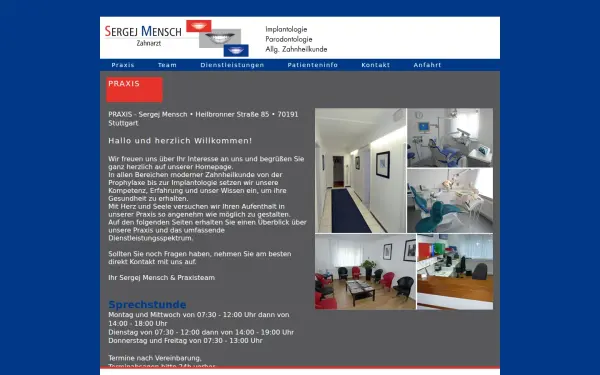This screenshot has height=375, width=600.
Task: Click the 'Implantologie' header text
Action: [286, 29]
